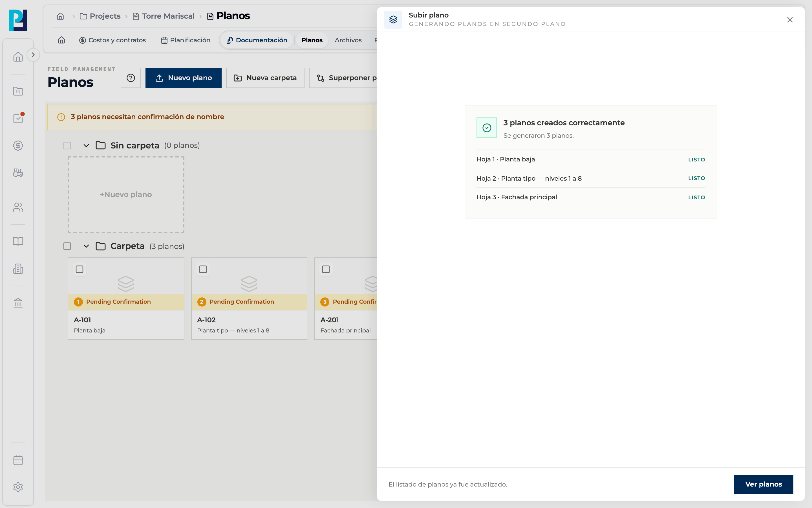
Task: Click the confirmation warning banner
Action: click(x=212, y=117)
